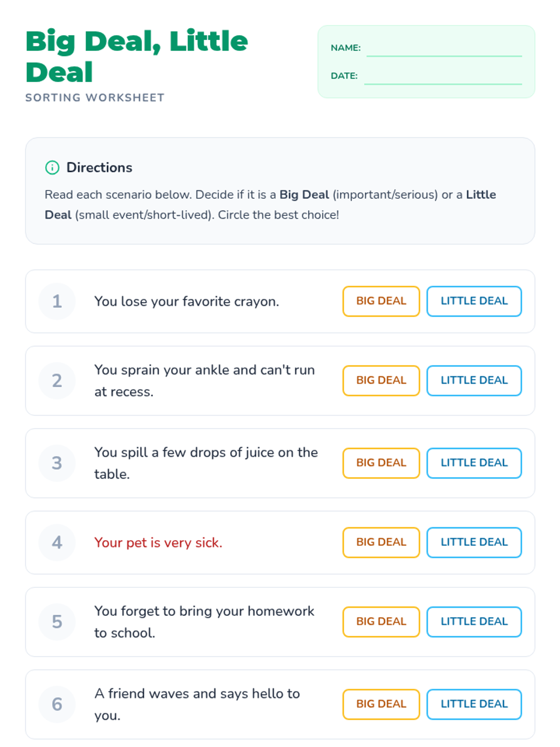Pick LITTLE DEAL for the spilled juice
Image resolution: width=560 pixels, height=747 pixels.
[x=474, y=463]
